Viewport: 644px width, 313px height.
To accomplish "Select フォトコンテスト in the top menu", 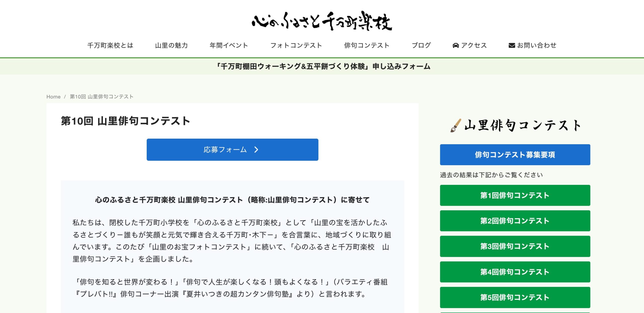I will (296, 45).
